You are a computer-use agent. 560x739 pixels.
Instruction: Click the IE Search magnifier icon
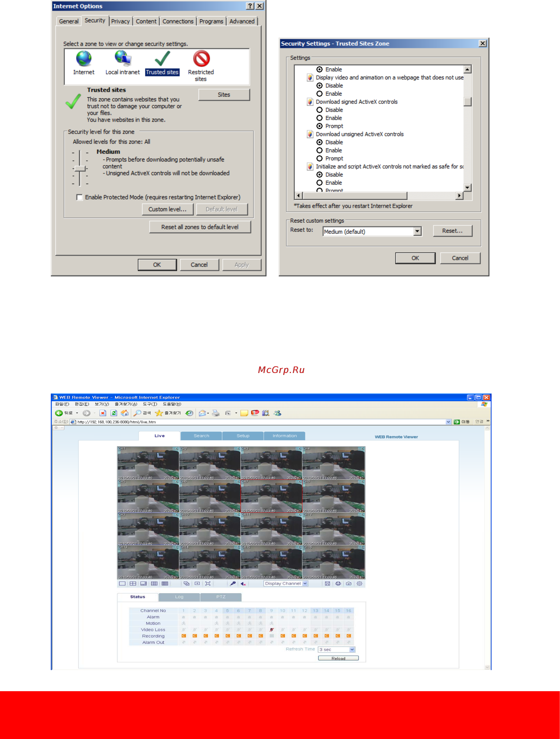coord(137,413)
